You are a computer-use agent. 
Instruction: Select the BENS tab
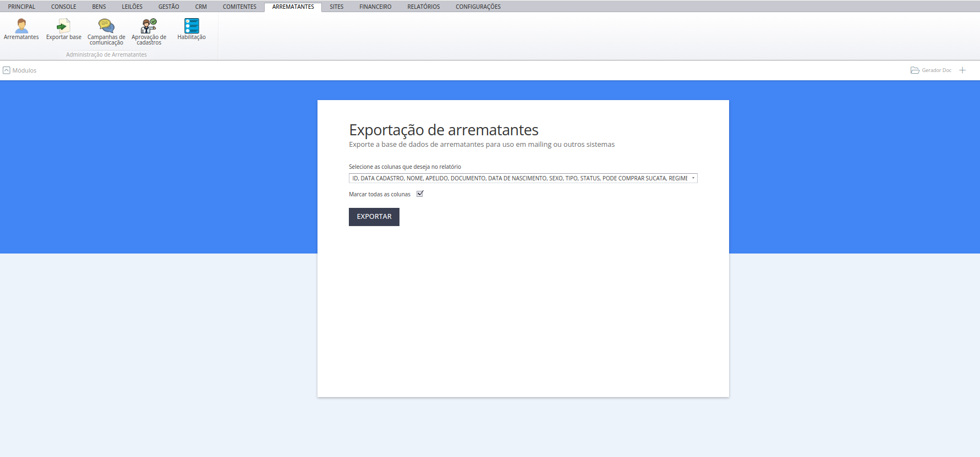(x=99, y=7)
